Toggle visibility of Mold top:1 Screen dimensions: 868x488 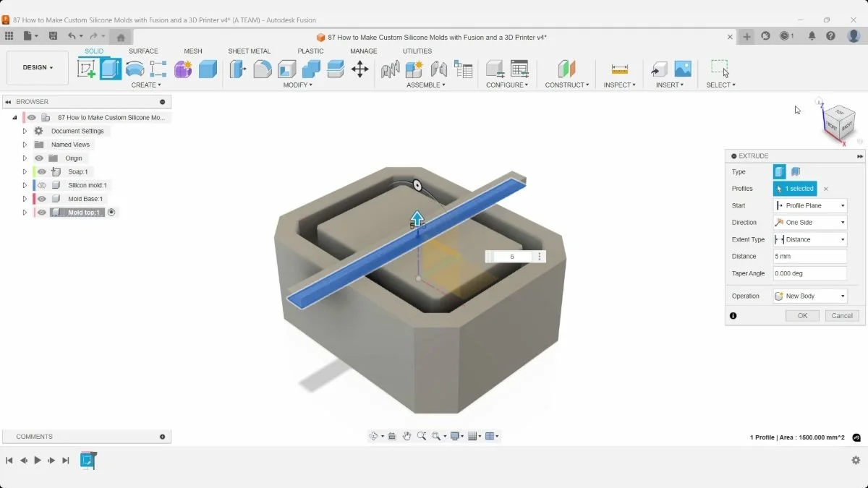[x=42, y=213]
